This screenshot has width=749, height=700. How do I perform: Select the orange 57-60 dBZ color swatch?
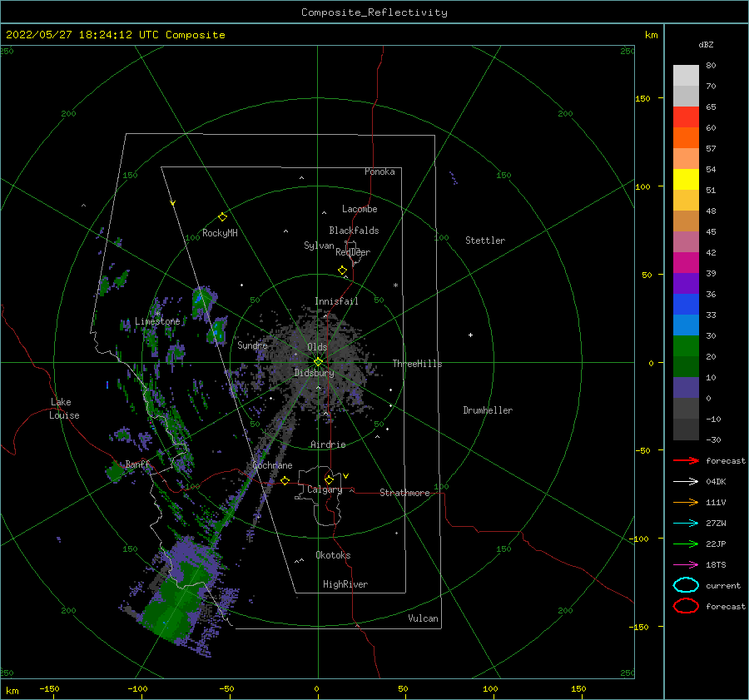(x=686, y=138)
